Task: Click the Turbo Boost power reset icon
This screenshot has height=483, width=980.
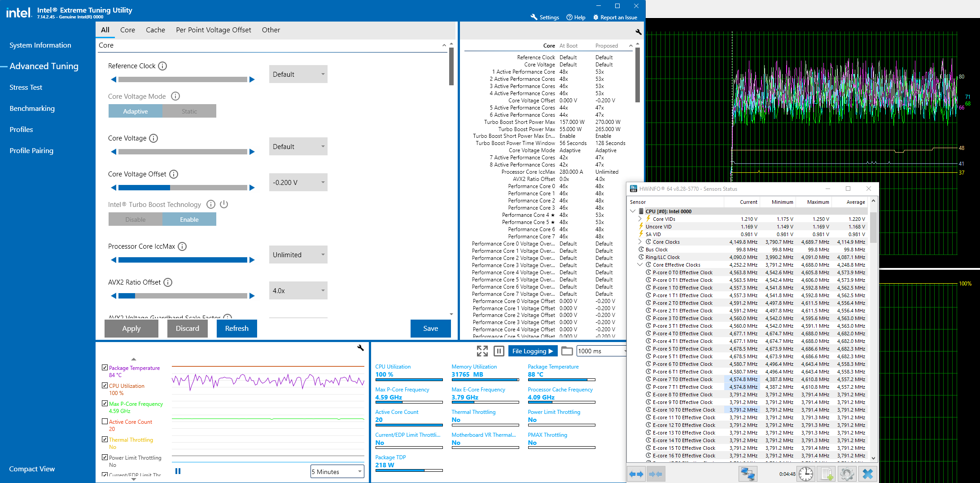Action: [x=224, y=204]
